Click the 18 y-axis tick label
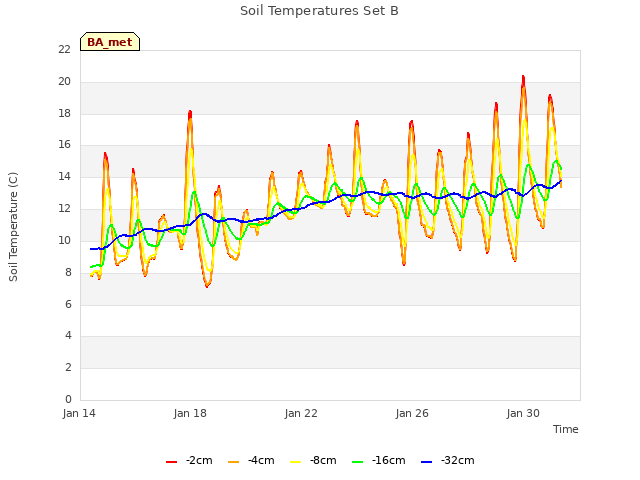 [64, 113]
